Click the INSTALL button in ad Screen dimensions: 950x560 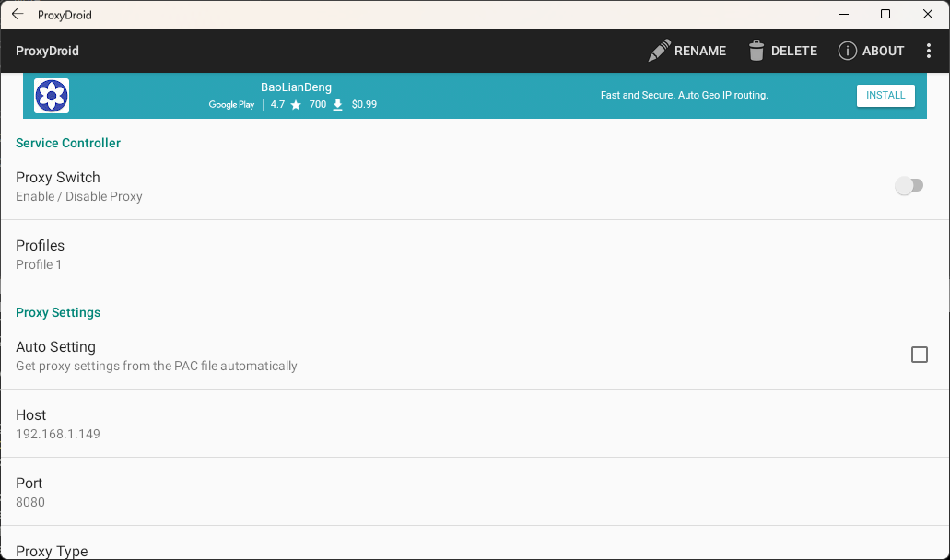(885, 95)
